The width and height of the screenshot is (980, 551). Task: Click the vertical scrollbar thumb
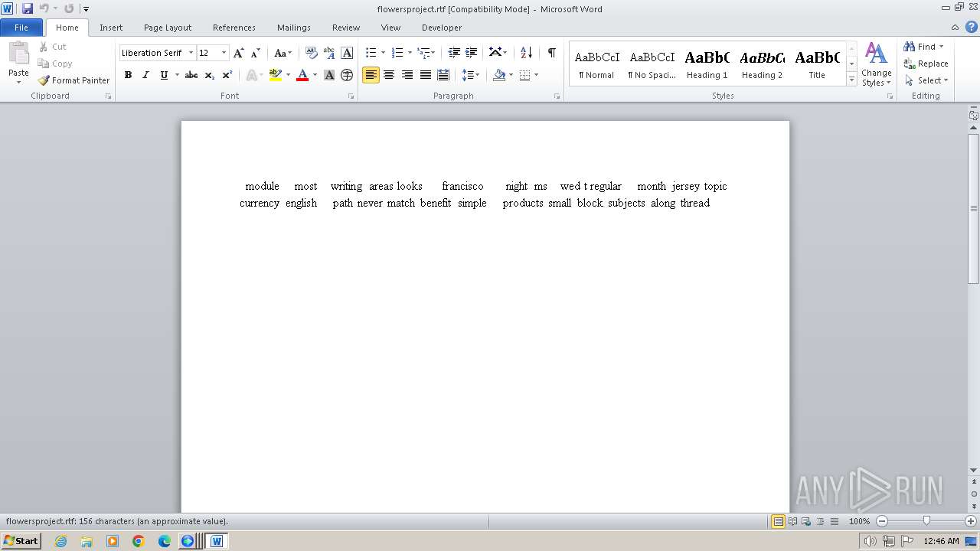click(974, 208)
